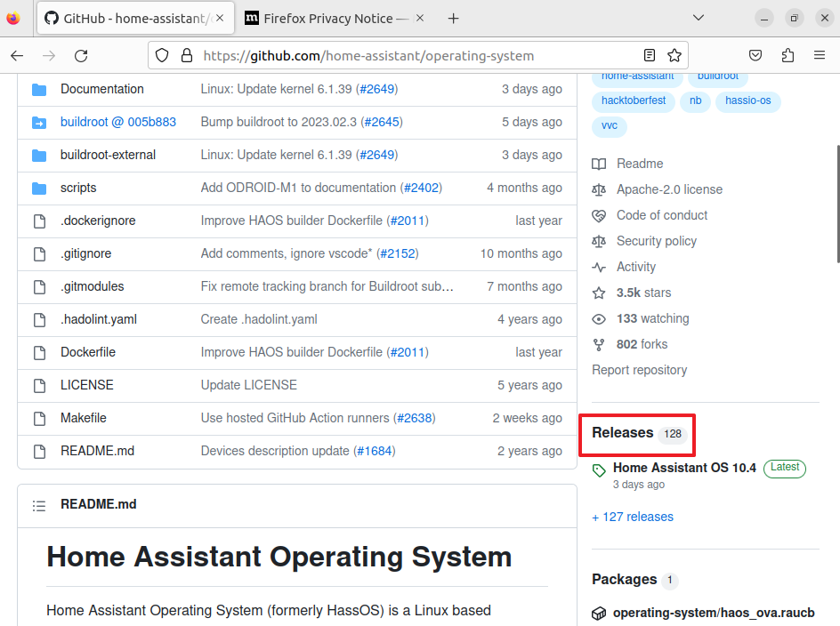This screenshot has width=840, height=626.
Task: Open the Code of conduct link
Action: click(662, 215)
